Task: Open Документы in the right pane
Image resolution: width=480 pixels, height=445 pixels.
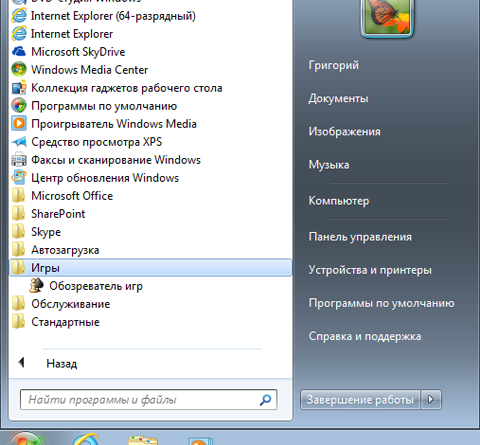Action: [x=338, y=98]
